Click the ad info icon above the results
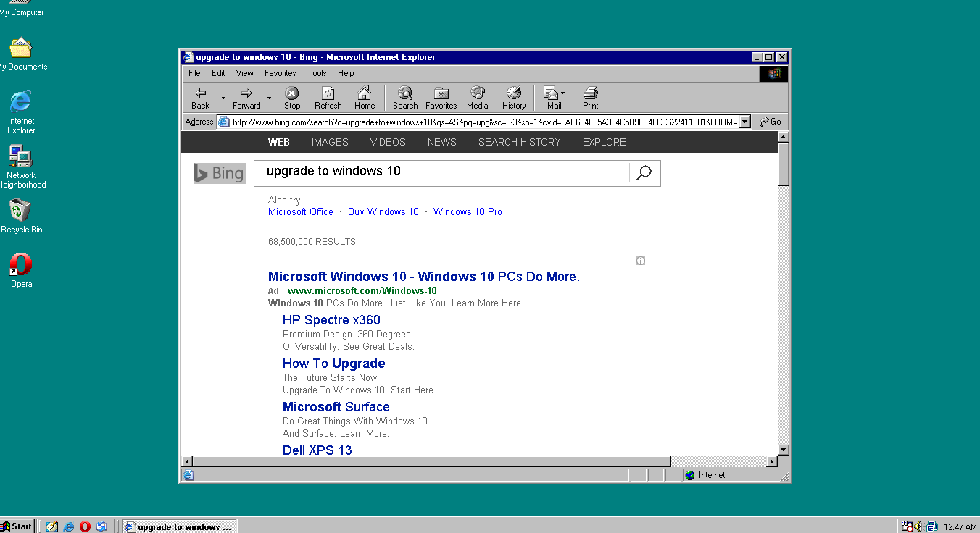The height and width of the screenshot is (533, 980). [641, 261]
